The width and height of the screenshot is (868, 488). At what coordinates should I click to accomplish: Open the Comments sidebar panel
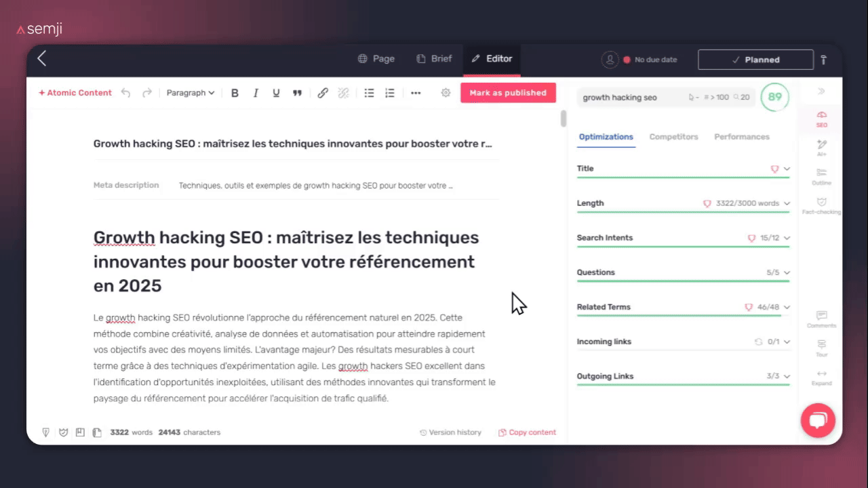[821, 319]
